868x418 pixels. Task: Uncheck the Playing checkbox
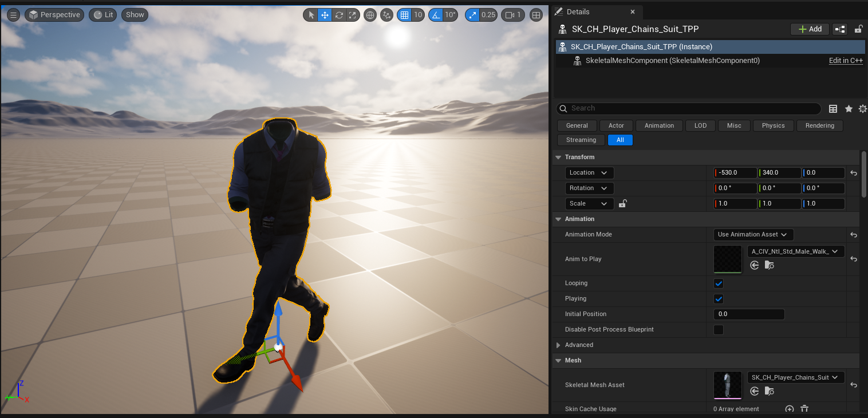click(719, 299)
